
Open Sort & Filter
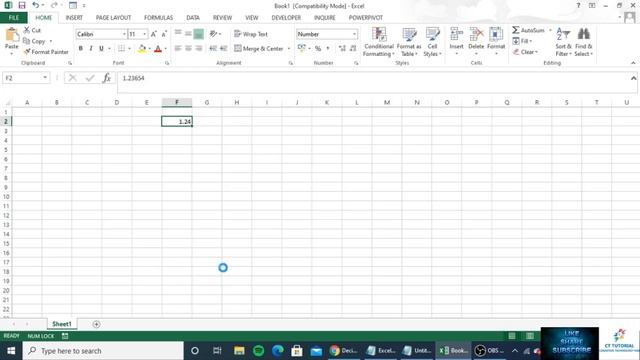(x=563, y=42)
